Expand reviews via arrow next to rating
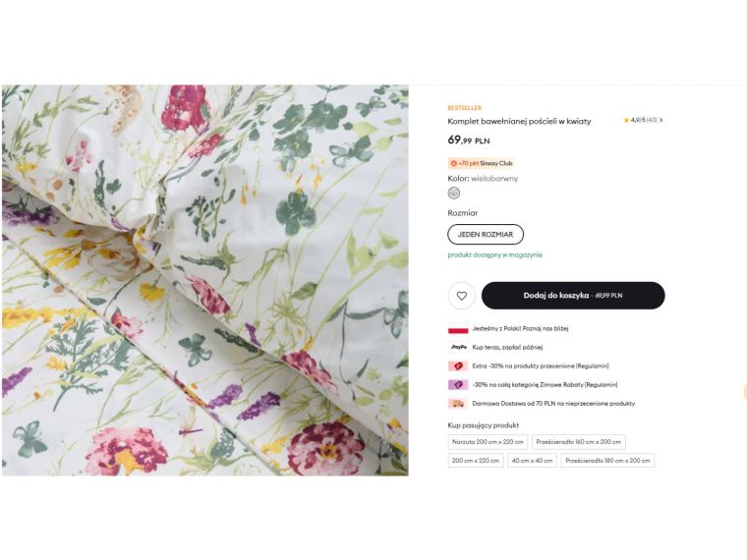The width and height of the screenshot is (747, 560). [661, 120]
